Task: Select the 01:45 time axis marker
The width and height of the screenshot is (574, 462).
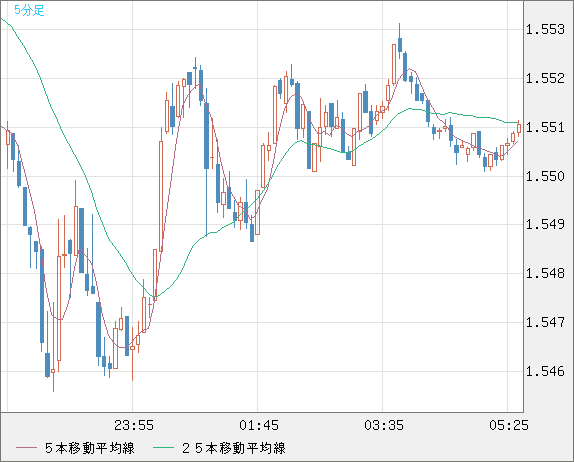Action: point(259,425)
